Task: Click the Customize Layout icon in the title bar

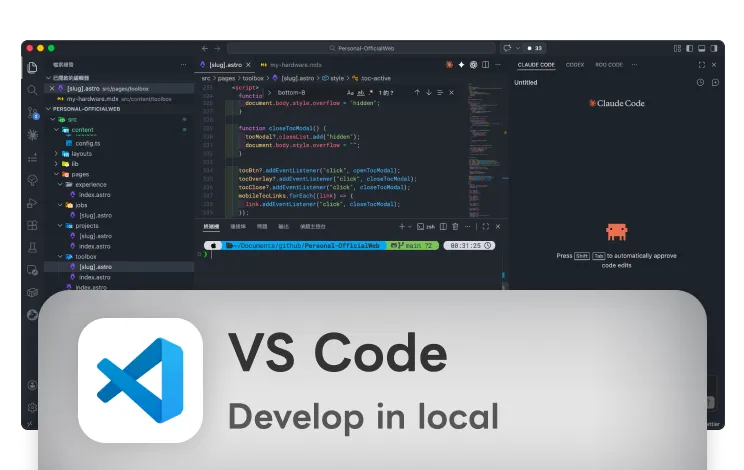Action: point(677,48)
